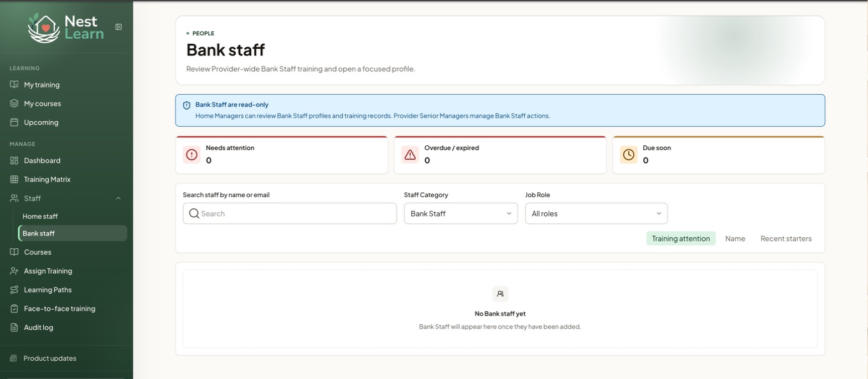Sort by Recent starters
The height and width of the screenshot is (379, 868).
786,238
